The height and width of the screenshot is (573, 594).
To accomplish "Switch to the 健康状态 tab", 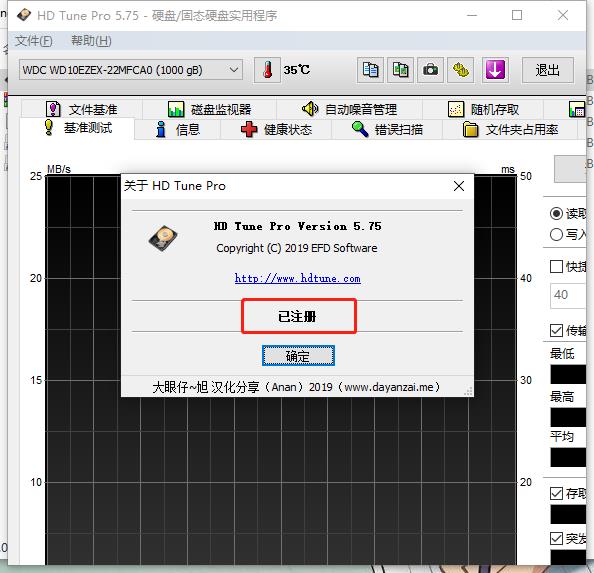I will 276,130.
